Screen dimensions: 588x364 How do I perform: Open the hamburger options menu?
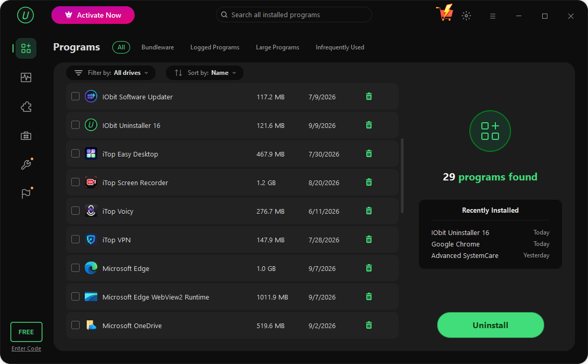[x=493, y=16]
